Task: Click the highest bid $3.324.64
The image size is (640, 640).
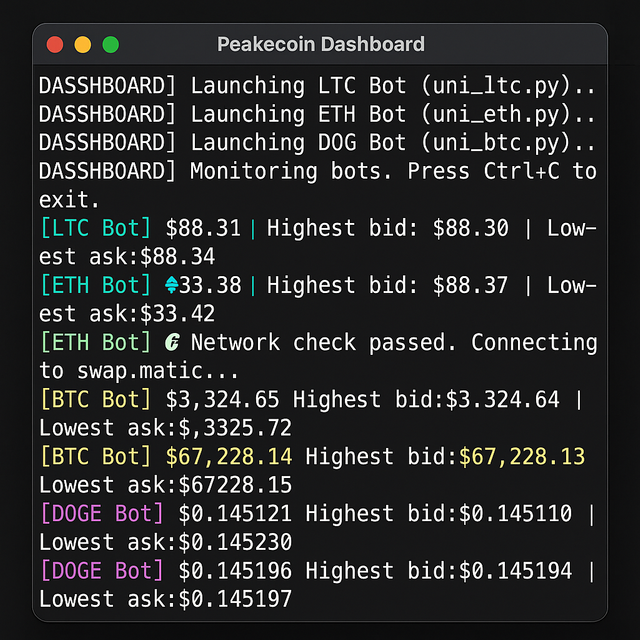Action: (502, 400)
